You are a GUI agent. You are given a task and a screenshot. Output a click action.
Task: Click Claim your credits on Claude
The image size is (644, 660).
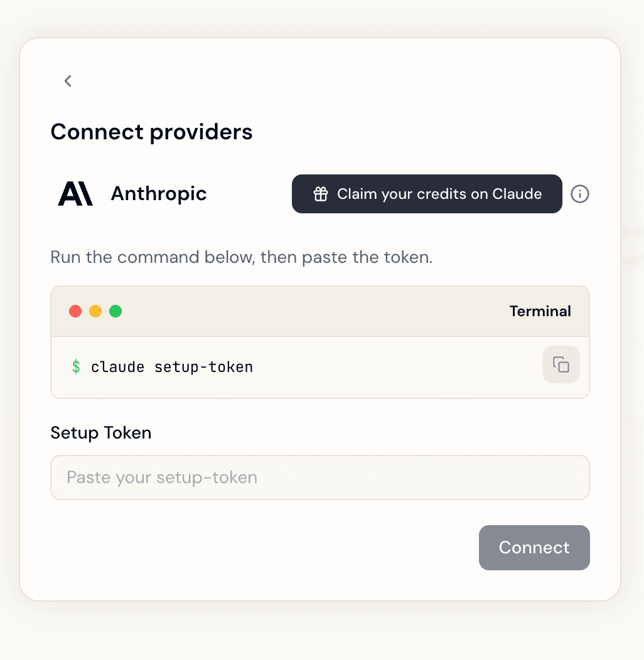pyautogui.click(x=427, y=194)
